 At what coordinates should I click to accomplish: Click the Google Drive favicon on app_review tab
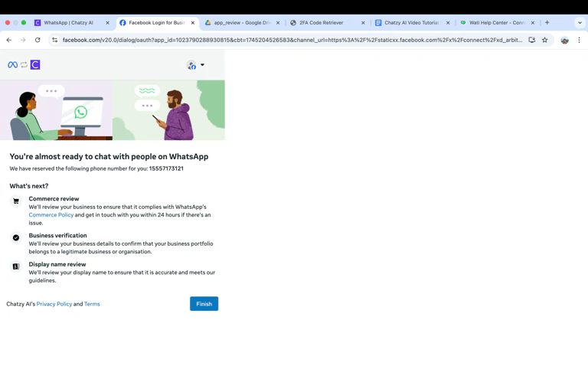click(207, 23)
